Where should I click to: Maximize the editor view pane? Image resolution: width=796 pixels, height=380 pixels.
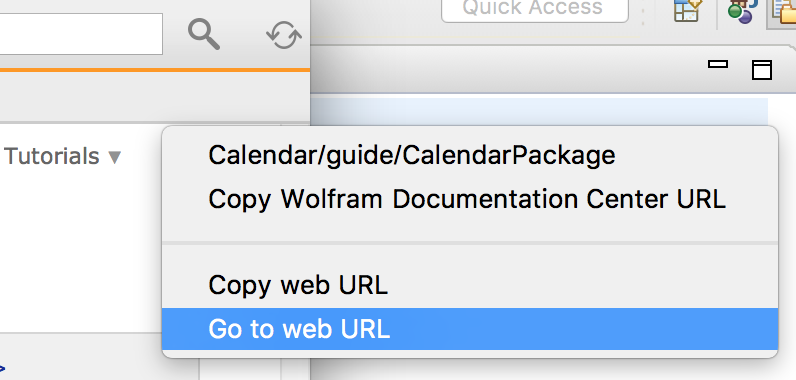click(x=761, y=70)
